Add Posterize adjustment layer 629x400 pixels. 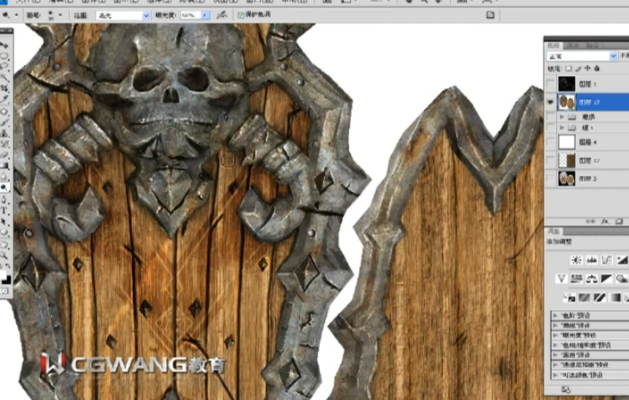[584, 297]
